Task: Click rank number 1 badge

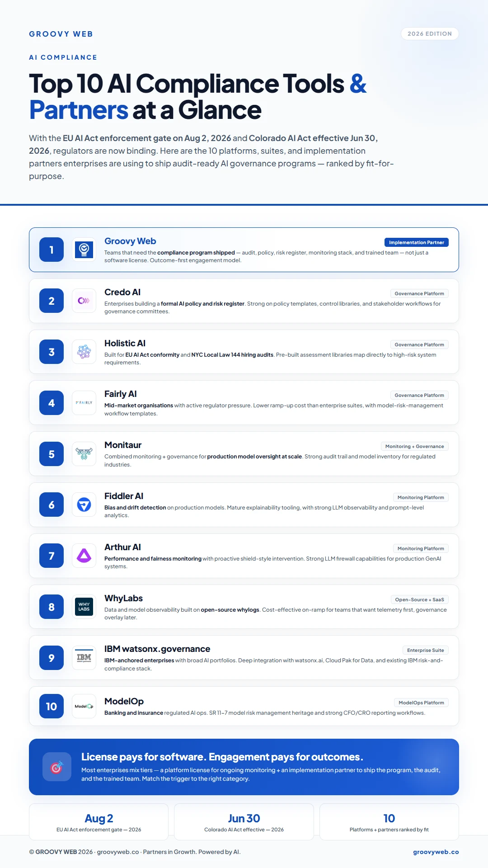Action: (x=52, y=250)
